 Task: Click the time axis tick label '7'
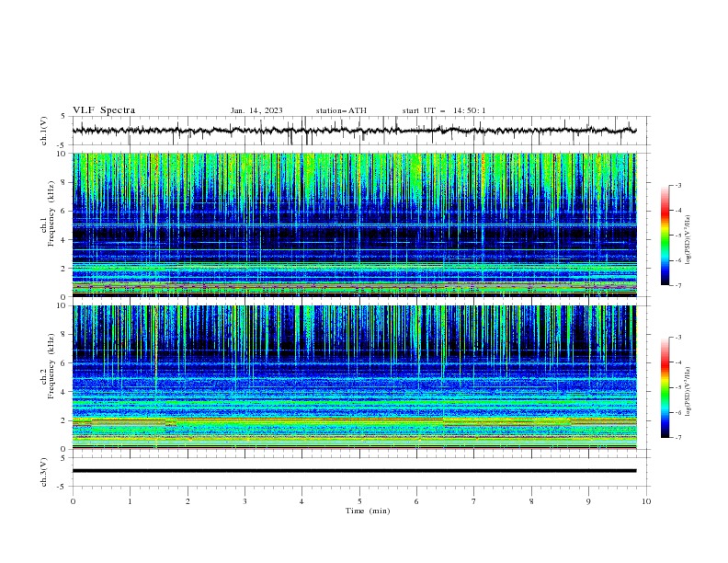(474, 501)
